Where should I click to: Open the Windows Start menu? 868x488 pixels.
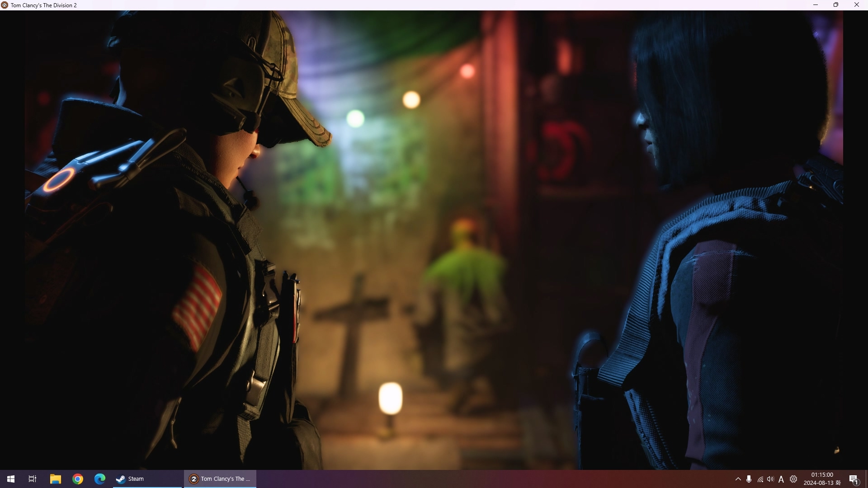11,479
